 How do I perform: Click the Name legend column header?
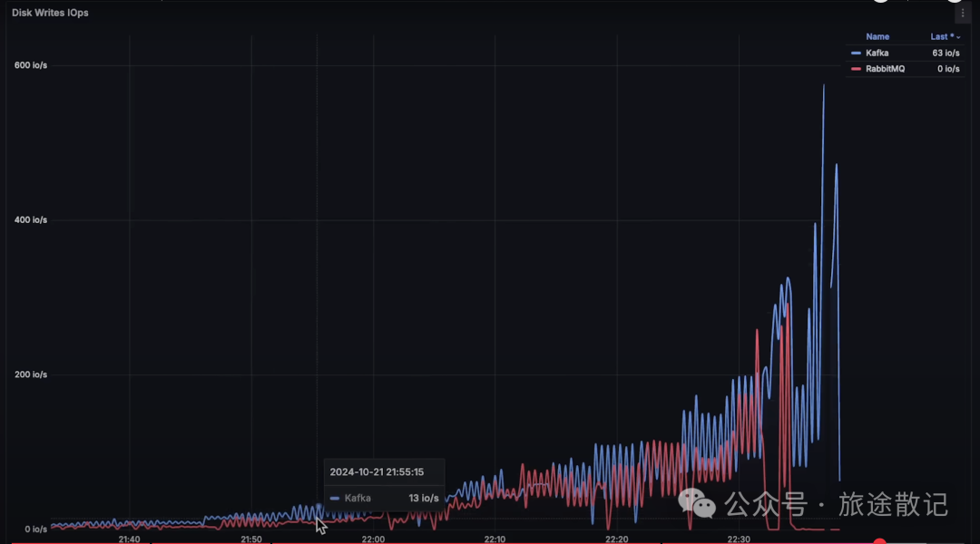[877, 37]
